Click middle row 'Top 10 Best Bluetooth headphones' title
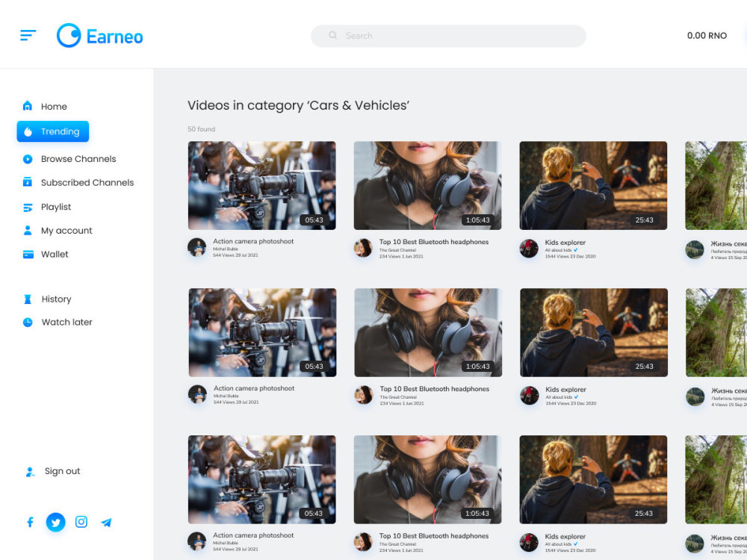Screen dimensions: 747x560 point(435,389)
